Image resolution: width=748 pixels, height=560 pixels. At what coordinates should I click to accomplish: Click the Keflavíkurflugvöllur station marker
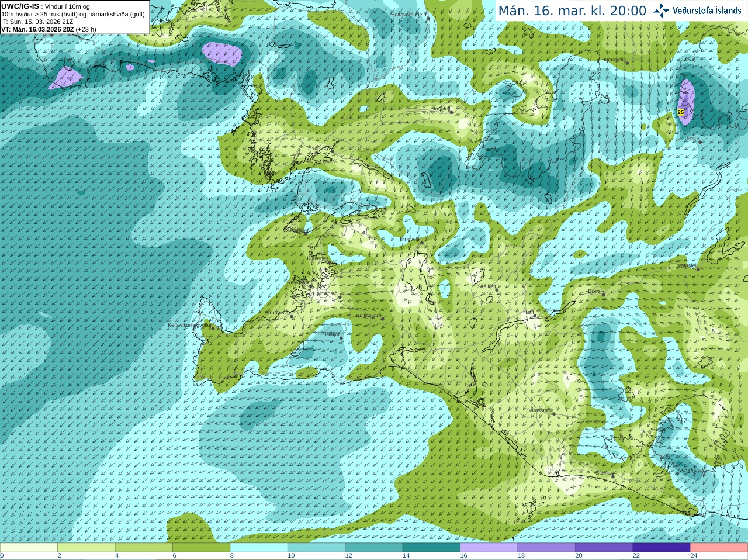pyautogui.click(x=213, y=328)
